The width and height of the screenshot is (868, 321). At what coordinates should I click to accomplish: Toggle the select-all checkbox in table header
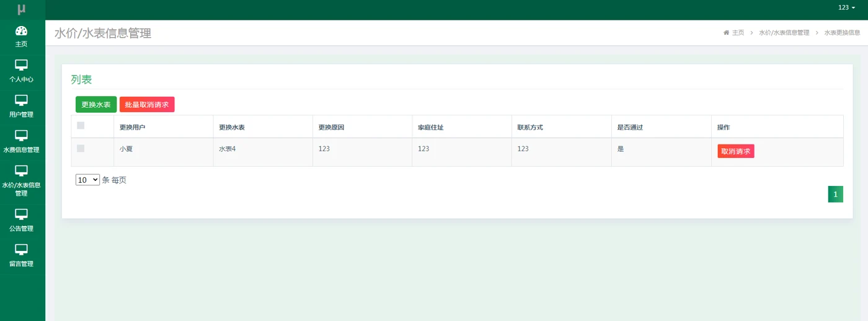[x=81, y=125]
